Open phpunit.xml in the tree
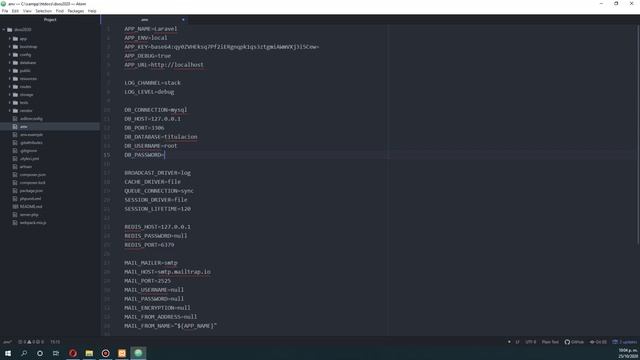The width and height of the screenshot is (640, 360). pyautogui.click(x=31, y=199)
